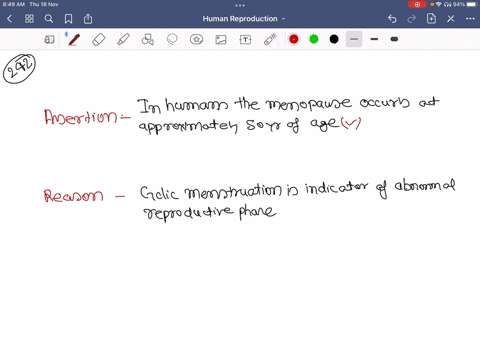Screen dimensions: 480x360
Task: Tap the three-dot multitasking control at top
Action: (240, 5)
